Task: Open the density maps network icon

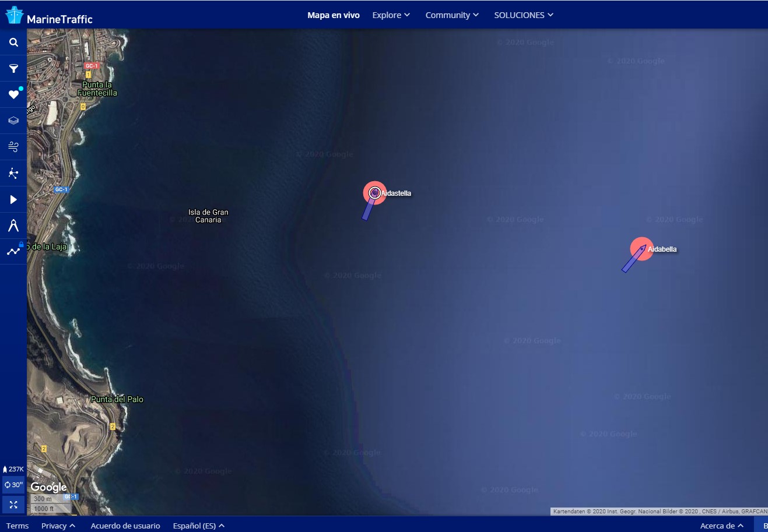Action: click(x=13, y=173)
